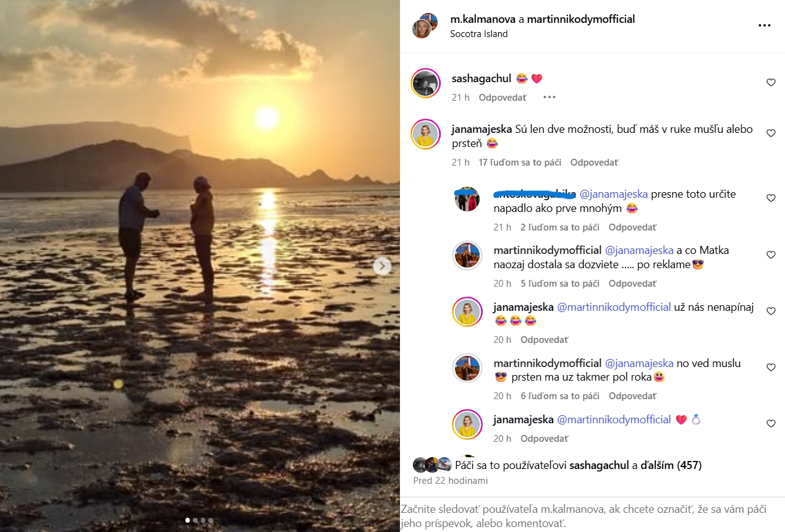Select the second carousel dot indicator
785x532 pixels.
click(x=195, y=520)
